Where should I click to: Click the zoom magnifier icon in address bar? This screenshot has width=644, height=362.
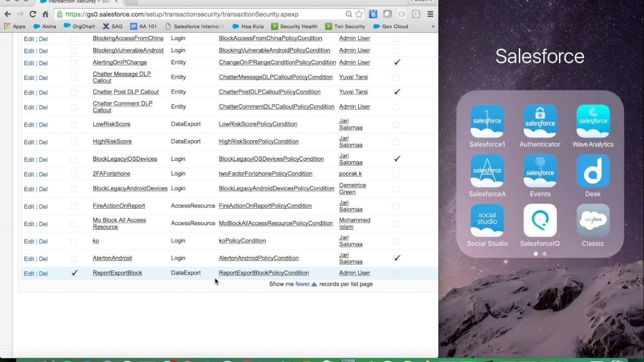click(349, 14)
